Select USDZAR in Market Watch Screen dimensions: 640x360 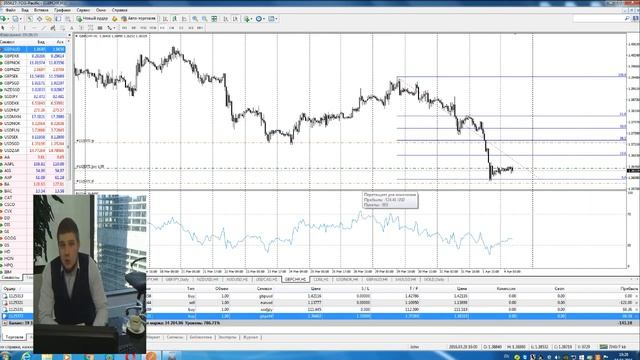[x=33, y=150]
